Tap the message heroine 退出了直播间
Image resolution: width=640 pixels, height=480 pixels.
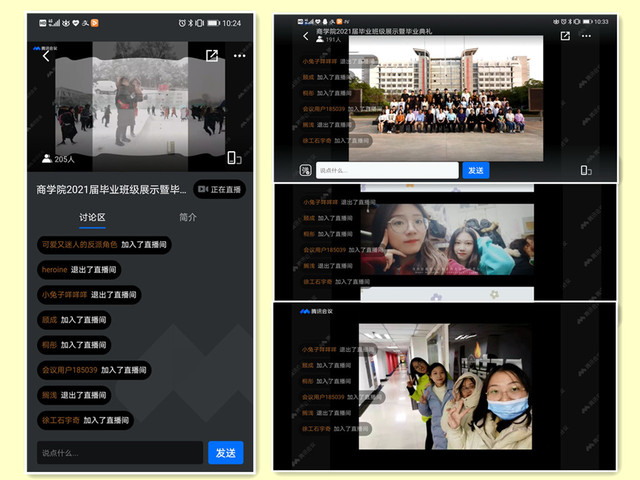click(x=79, y=270)
